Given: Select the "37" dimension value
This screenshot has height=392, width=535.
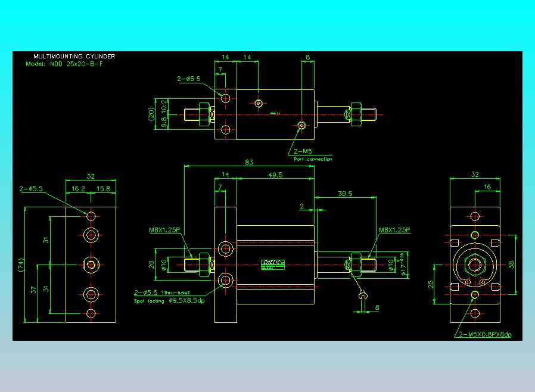Looking at the screenshot, I should point(33,290).
